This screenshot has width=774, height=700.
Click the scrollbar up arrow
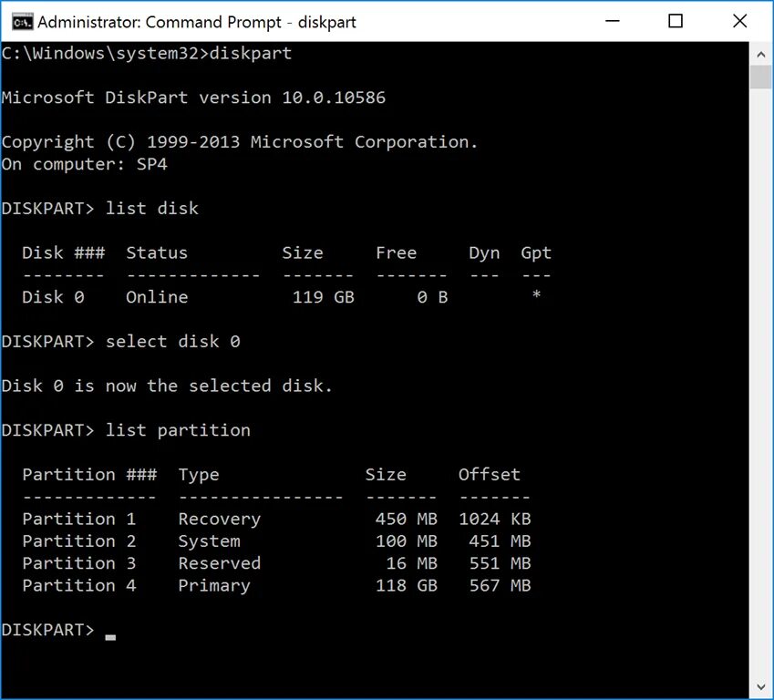click(x=760, y=55)
